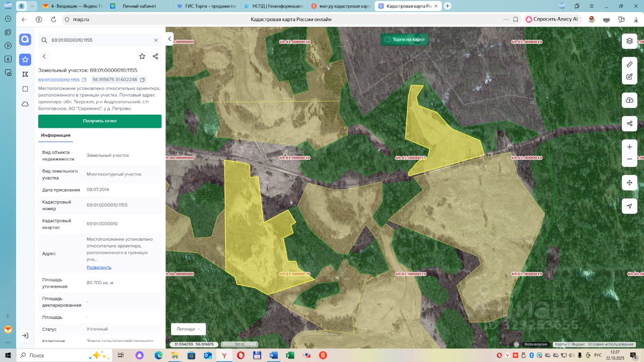This screenshot has width=644, height=362.
Task: Open the map layers panel
Action: tap(629, 41)
